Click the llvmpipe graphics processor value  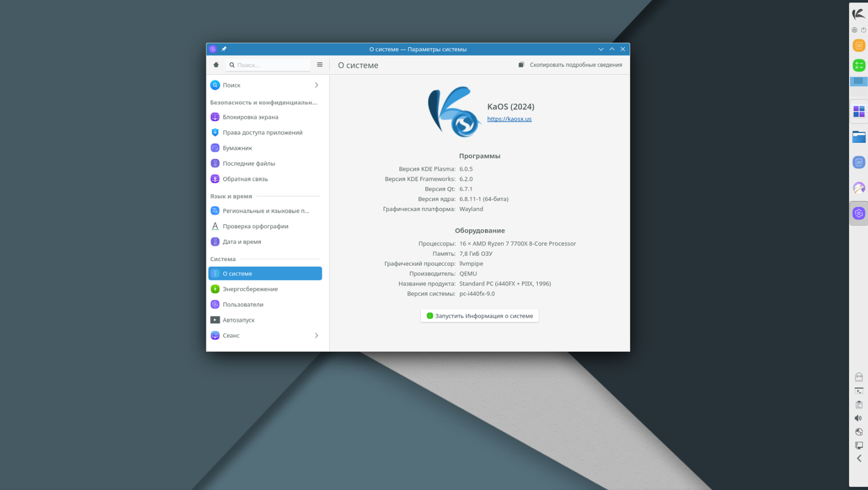(x=471, y=264)
